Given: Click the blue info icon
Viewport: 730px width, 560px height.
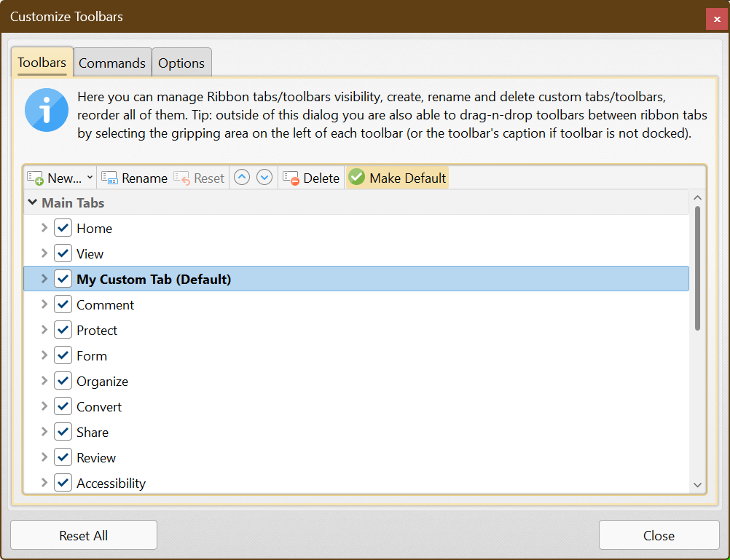Looking at the screenshot, I should (47, 110).
